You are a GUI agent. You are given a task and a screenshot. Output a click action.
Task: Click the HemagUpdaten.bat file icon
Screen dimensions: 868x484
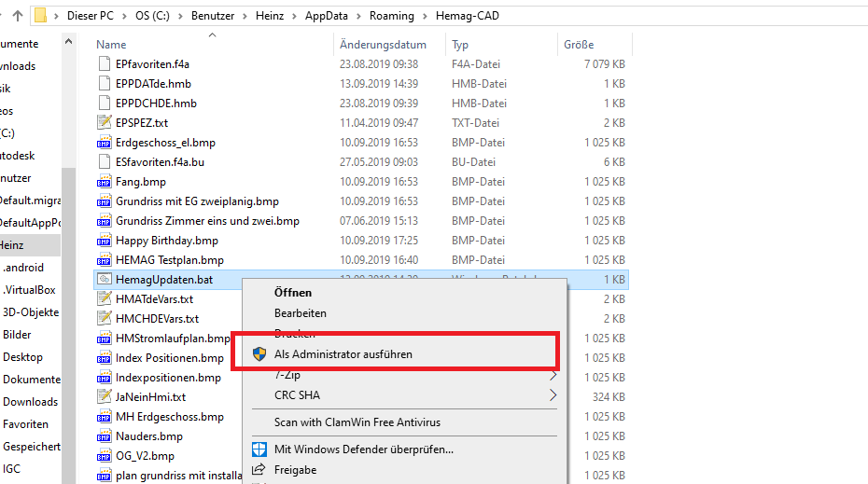click(105, 280)
